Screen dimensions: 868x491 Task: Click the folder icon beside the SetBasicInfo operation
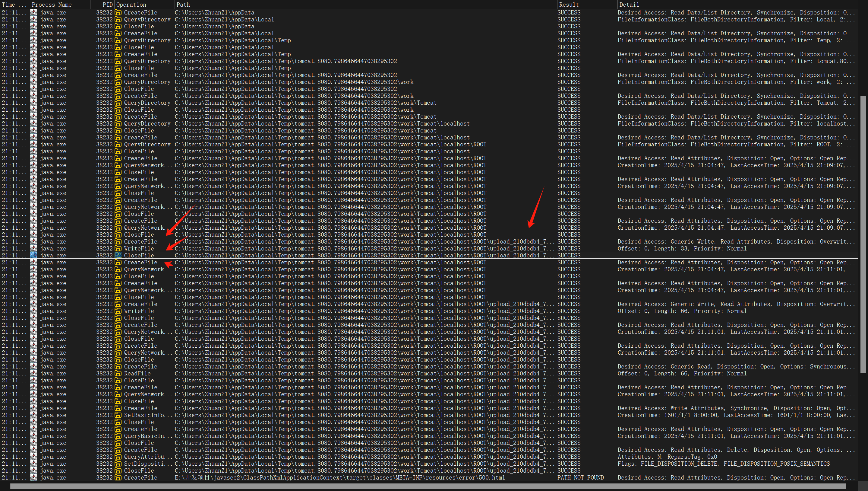pyautogui.click(x=118, y=415)
